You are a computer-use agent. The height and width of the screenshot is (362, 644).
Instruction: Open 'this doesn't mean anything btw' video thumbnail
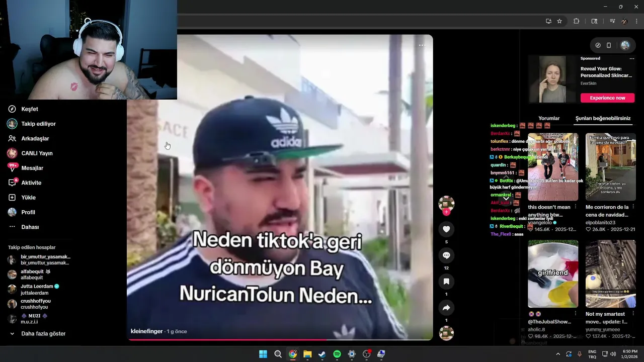(x=553, y=167)
